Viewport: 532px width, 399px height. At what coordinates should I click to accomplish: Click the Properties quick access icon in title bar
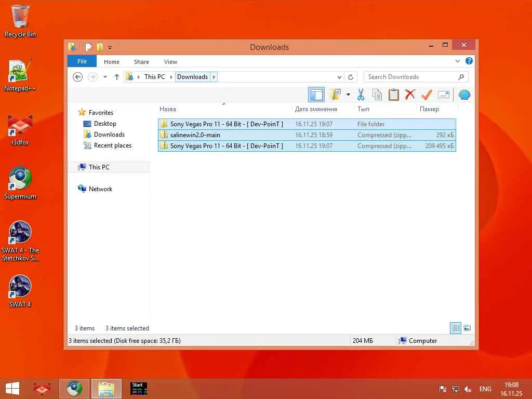coord(88,47)
